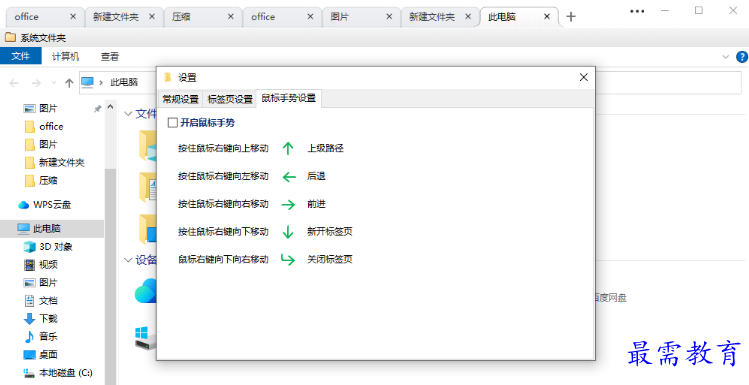
Task: Click the 按住鼠标右键向左移动 label
Action: click(x=224, y=176)
